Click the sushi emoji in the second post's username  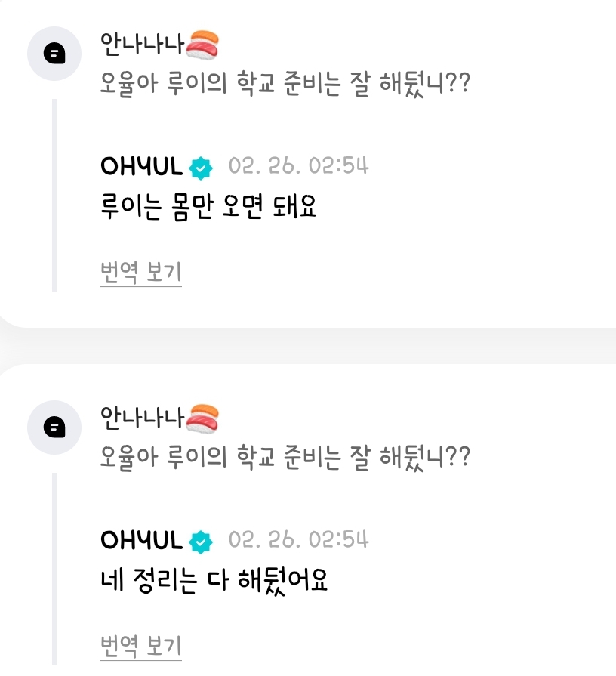tap(202, 420)
